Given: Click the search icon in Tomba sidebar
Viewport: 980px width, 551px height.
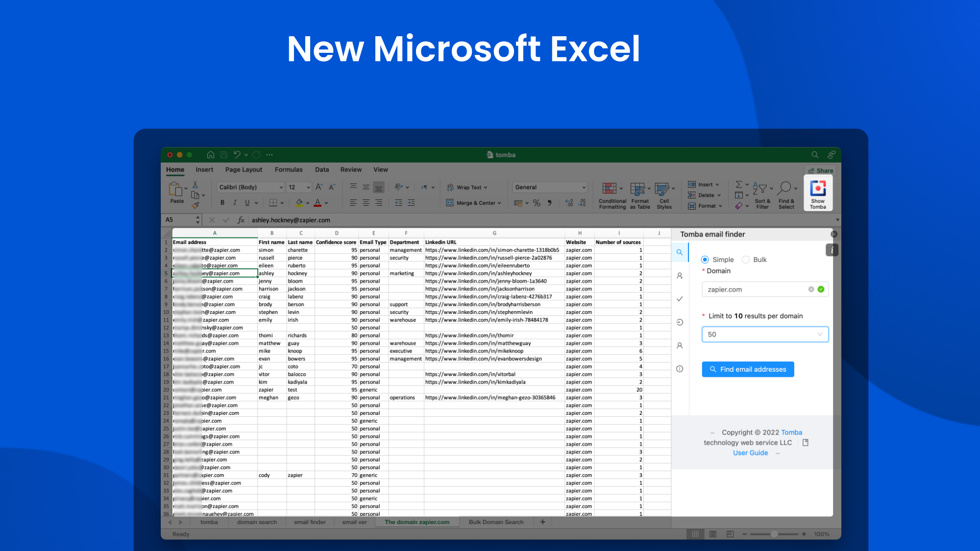Looking at the screenshot, I should 680,253.
